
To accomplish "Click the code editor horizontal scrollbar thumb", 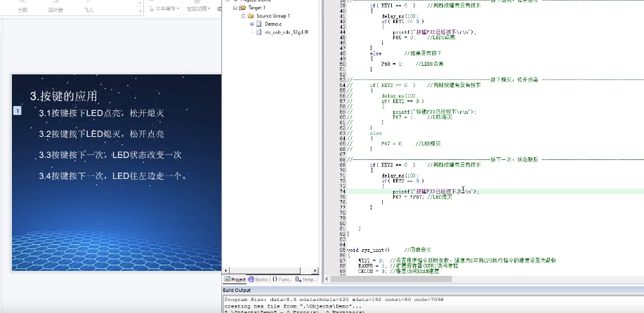I will [x=390, y=279].
